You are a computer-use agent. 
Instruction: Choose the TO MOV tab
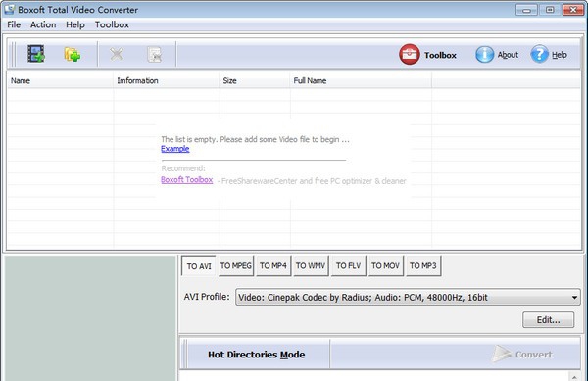tap(385, 266)
